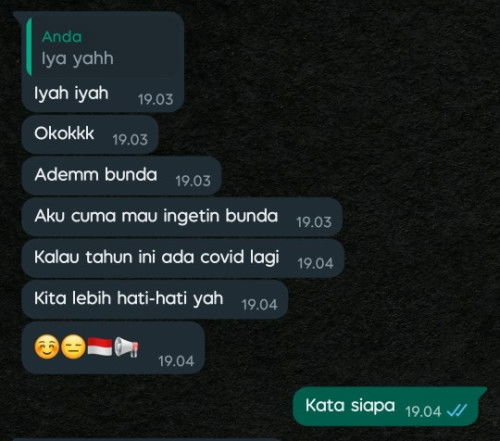Tap the quoted text "Iya yahh"
Image resolution: width=500 pixels, height=441 pixels.
(x=77, y=59)
